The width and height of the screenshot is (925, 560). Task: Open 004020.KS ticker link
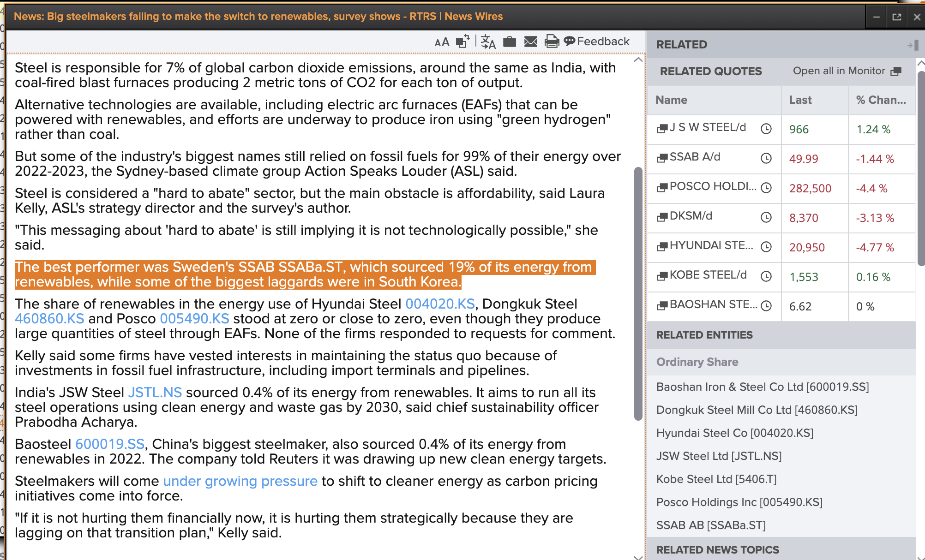point(440,304)
